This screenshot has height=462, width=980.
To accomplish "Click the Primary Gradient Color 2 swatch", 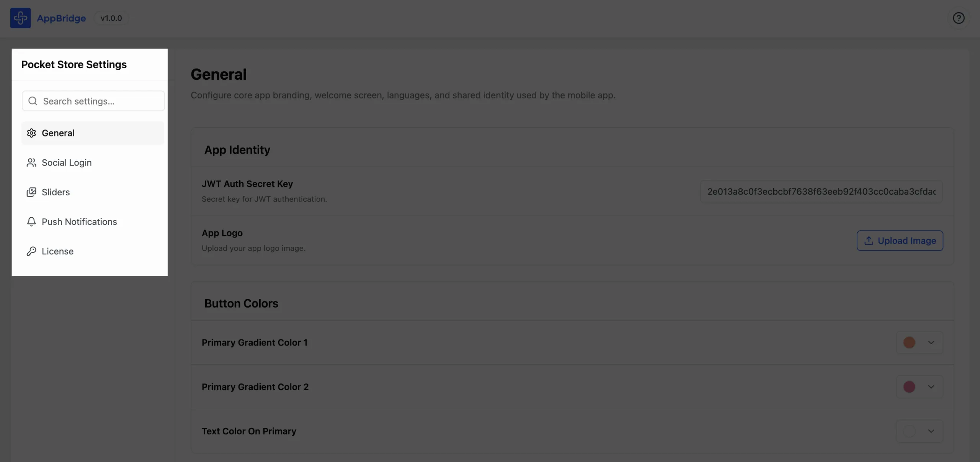I will (909, 387).
